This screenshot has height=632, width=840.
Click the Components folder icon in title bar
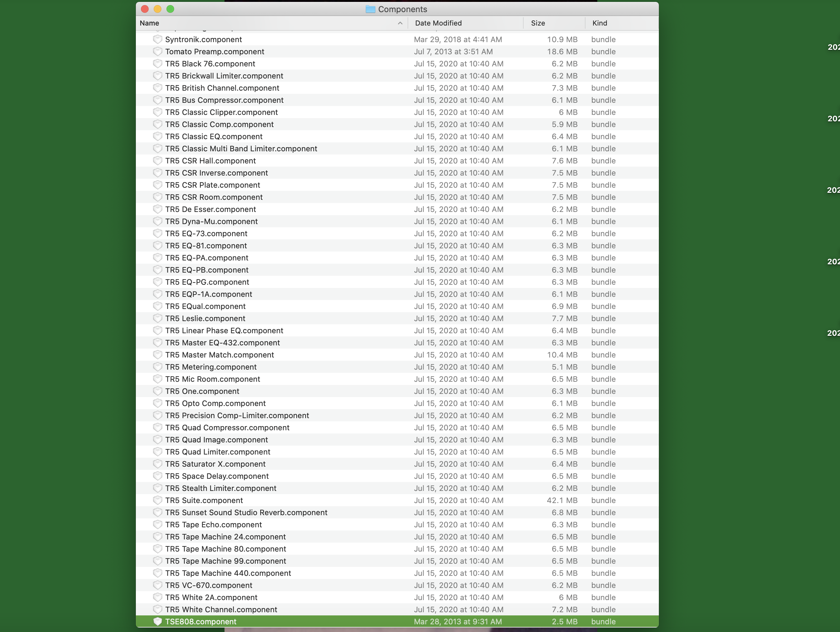pyautogui.click(x=370, y=9)
